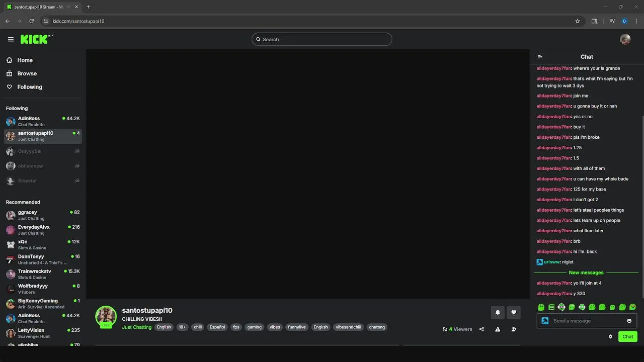Click the notification bell for santostupapi10
644x362 pixels.
click(498, 312)
